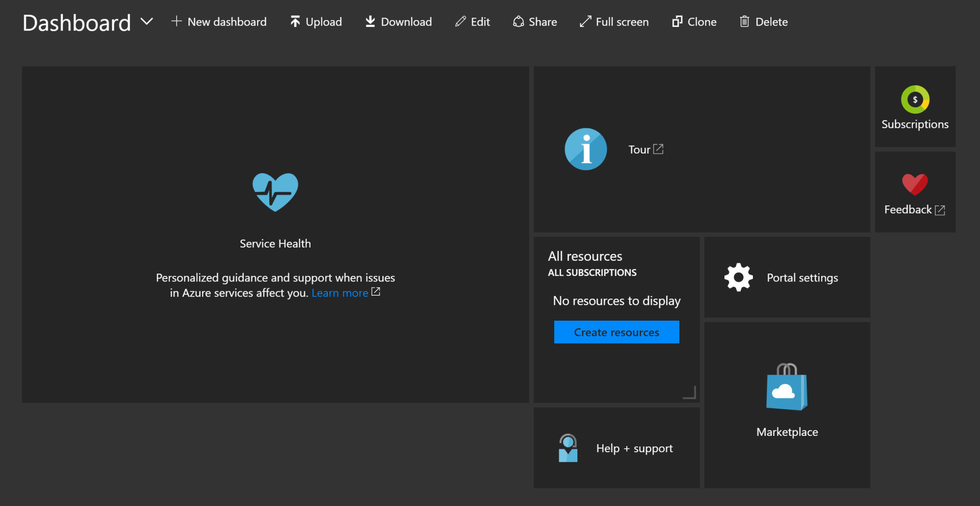Click the Create resources button
Screen dimensions: 980x506
click(x=617, y=332)
